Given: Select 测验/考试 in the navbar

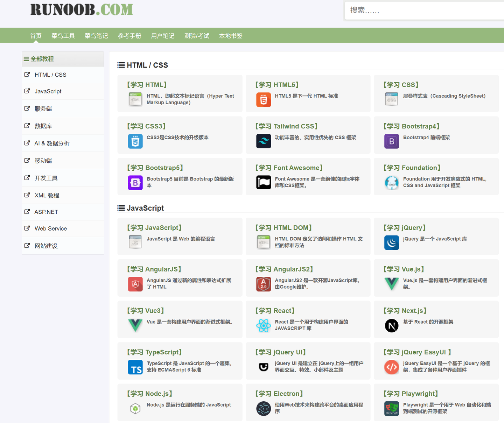Looking at the screenshot, I should (197, 36).
